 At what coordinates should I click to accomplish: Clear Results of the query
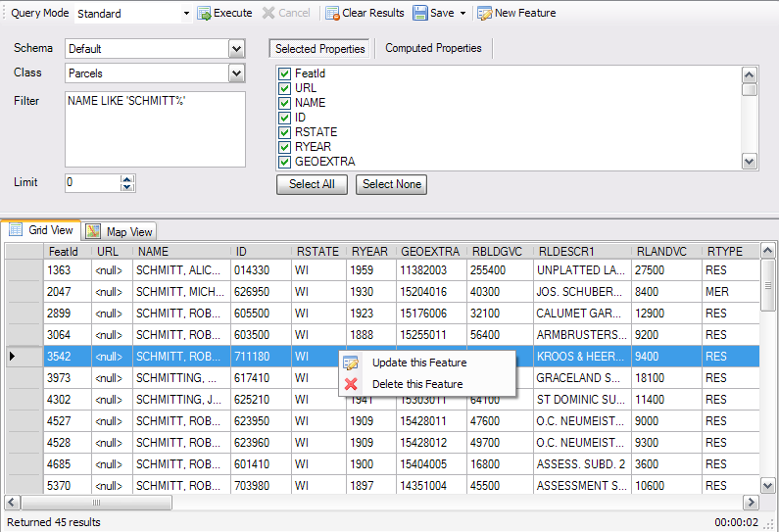pyautogui.click(x=365, y=13)
